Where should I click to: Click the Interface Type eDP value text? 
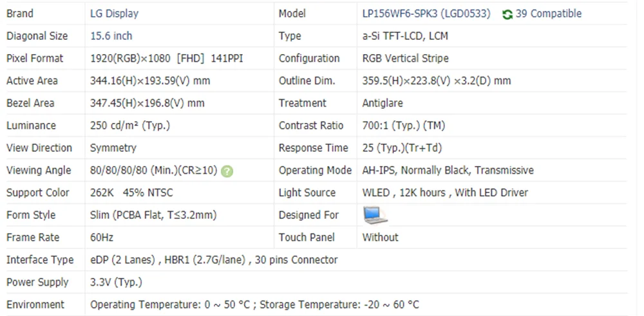214,260
